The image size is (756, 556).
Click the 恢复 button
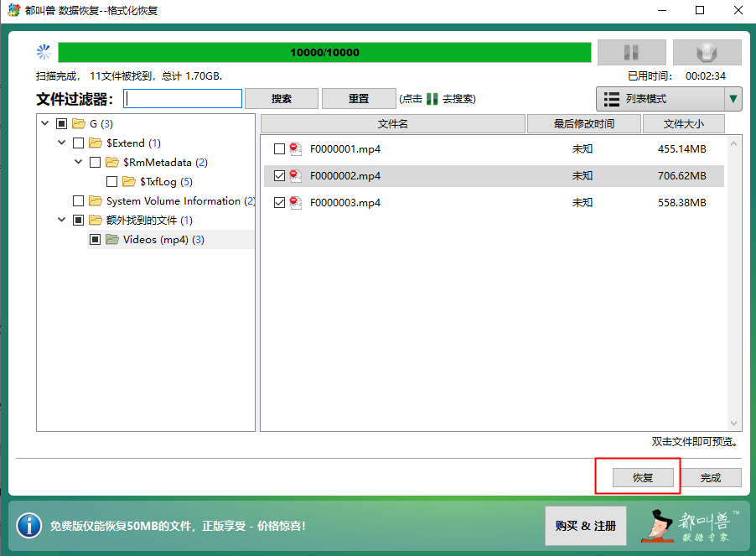tap(643, 478)
